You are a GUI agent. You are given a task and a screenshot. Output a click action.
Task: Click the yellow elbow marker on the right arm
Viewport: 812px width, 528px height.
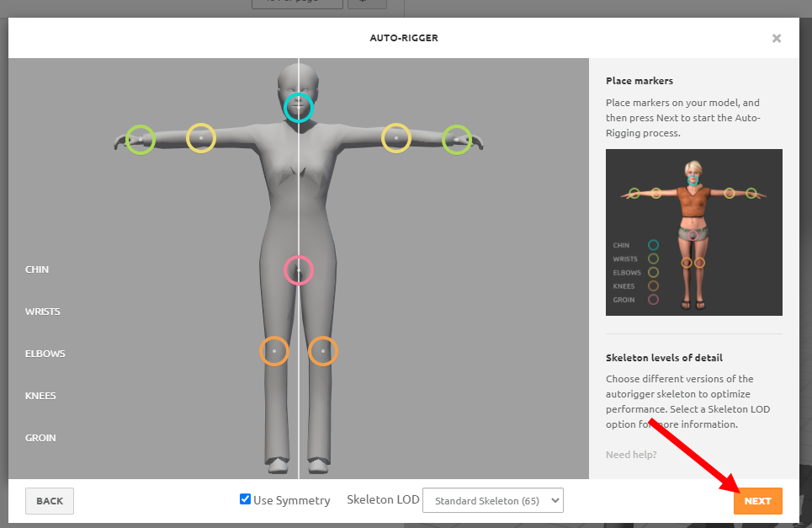tap(396, 138)
